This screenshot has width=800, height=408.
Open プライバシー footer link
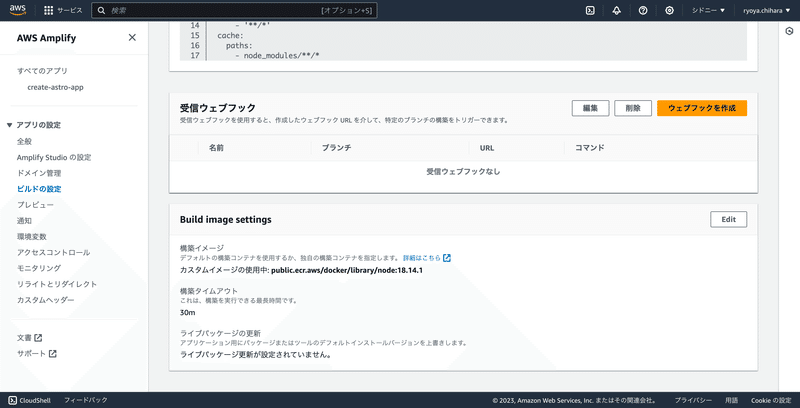[693, 400]
